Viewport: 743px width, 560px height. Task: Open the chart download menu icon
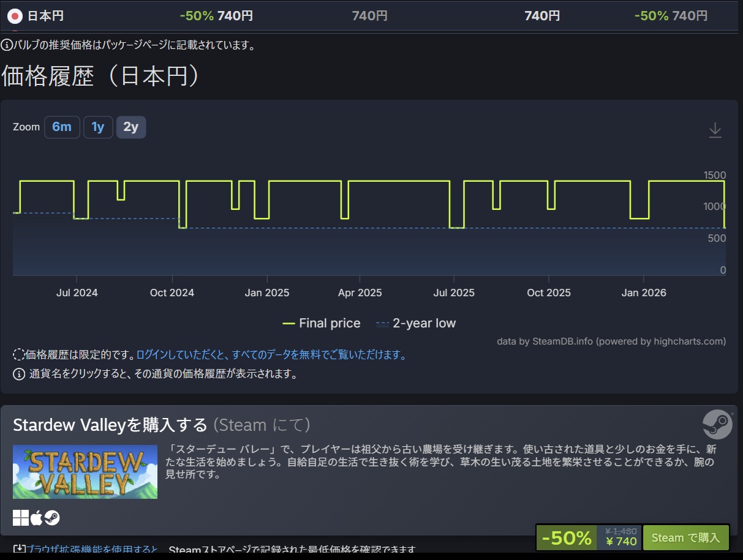pyautogui.click(x=715, y=130)
